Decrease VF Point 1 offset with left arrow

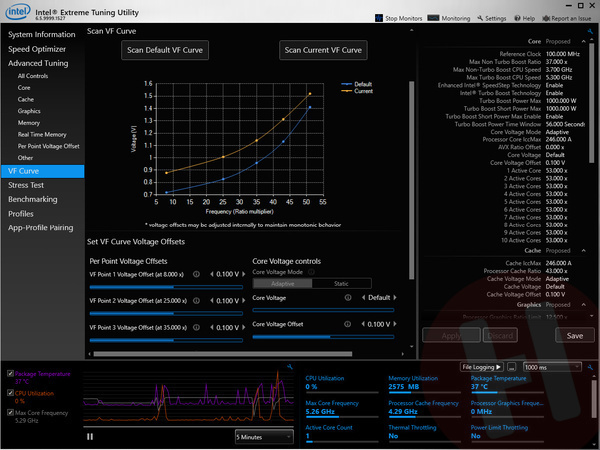click(x=212, y=274)
